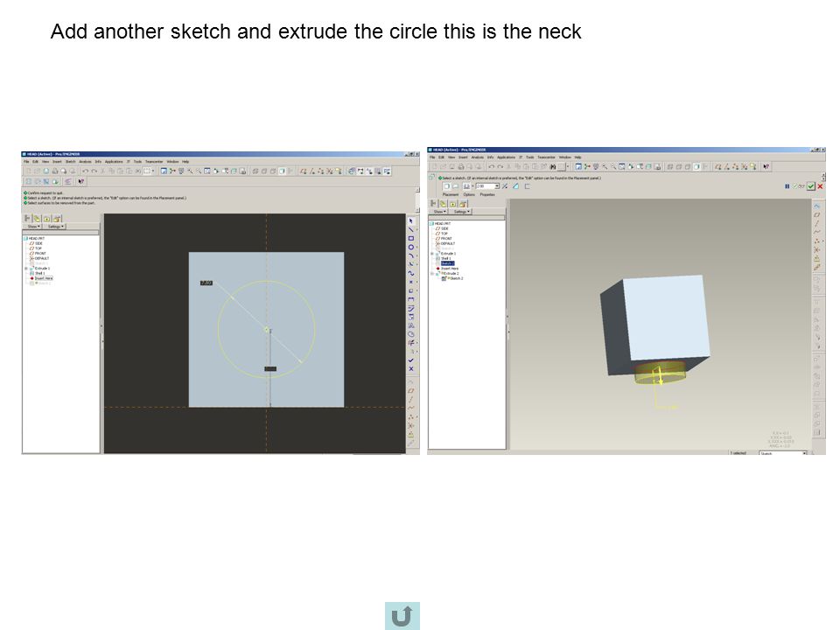Click the blue return arrow on slide
This screenshot has width=840, height=630.
402,615
